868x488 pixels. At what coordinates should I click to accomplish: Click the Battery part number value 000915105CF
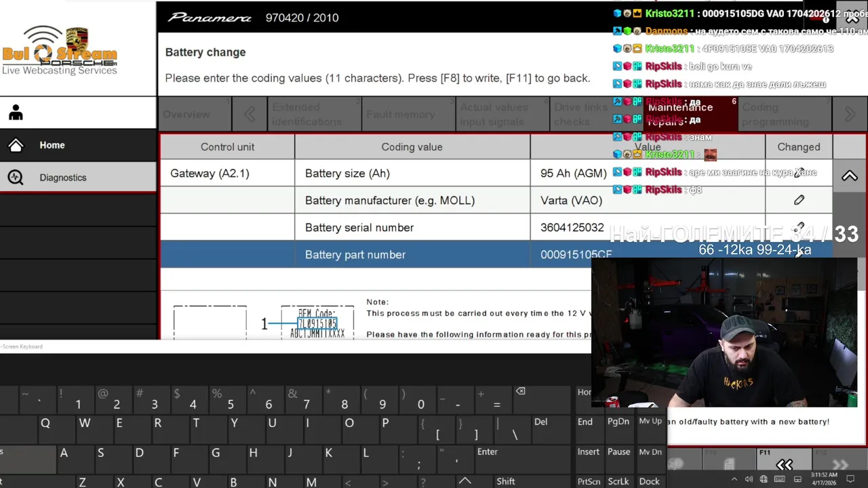click(576, 255)
